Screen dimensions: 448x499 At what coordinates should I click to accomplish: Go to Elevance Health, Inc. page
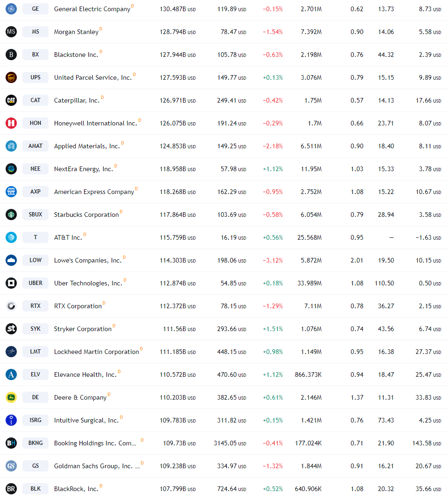85,375
